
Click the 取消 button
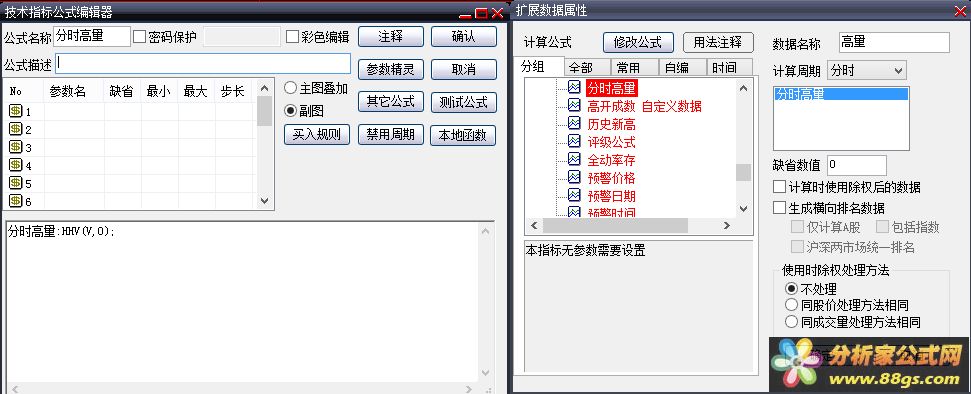464,69
